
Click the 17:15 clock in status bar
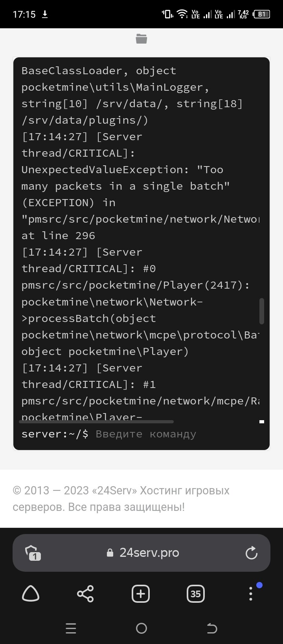pos(24,15)
